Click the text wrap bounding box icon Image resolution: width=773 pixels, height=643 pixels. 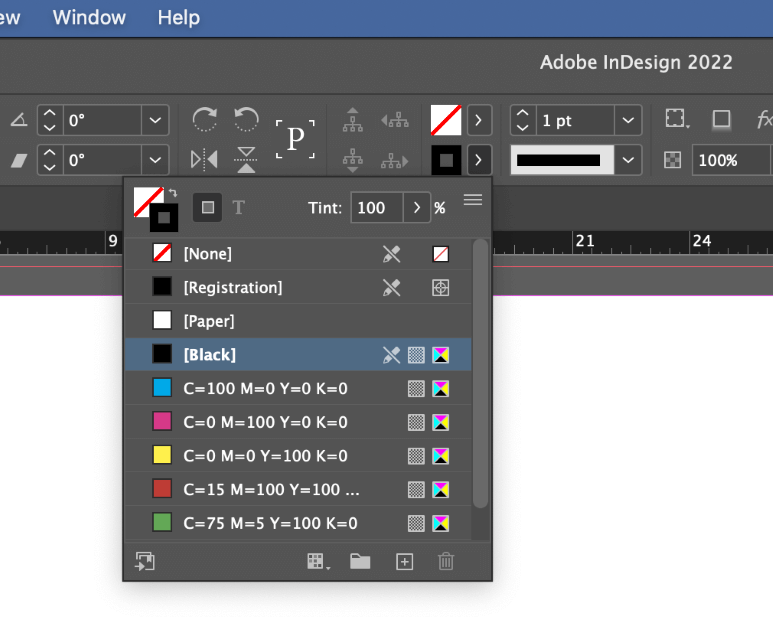click(x=676, y=119)
